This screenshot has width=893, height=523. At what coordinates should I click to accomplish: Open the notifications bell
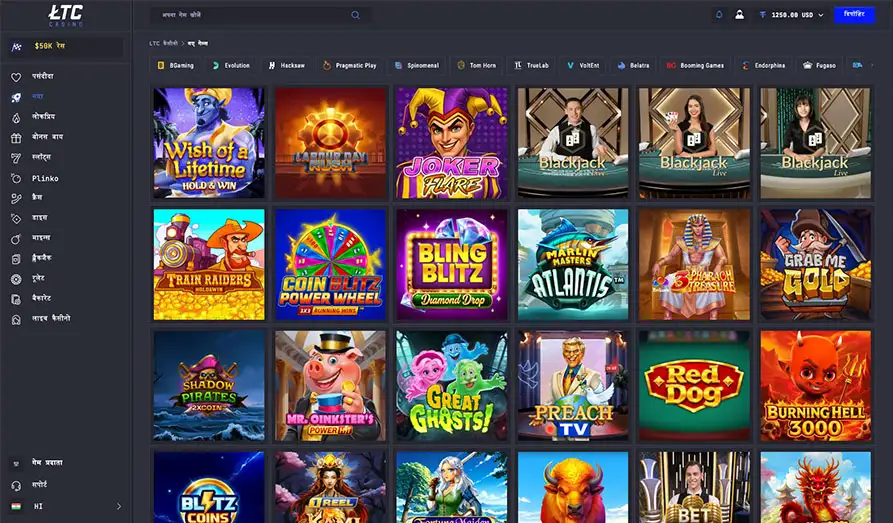tap(719, 15)
